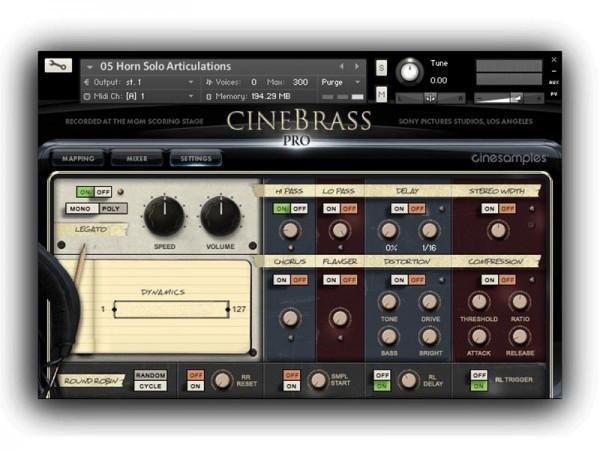Click the Solo S button
The height and width of the screenshot is (450, 600).
coord(381,68)
